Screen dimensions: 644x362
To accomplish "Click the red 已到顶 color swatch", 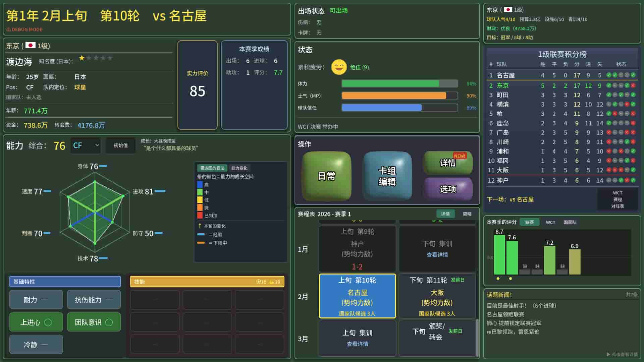I will pyautogui.click(x=200, y=215).
